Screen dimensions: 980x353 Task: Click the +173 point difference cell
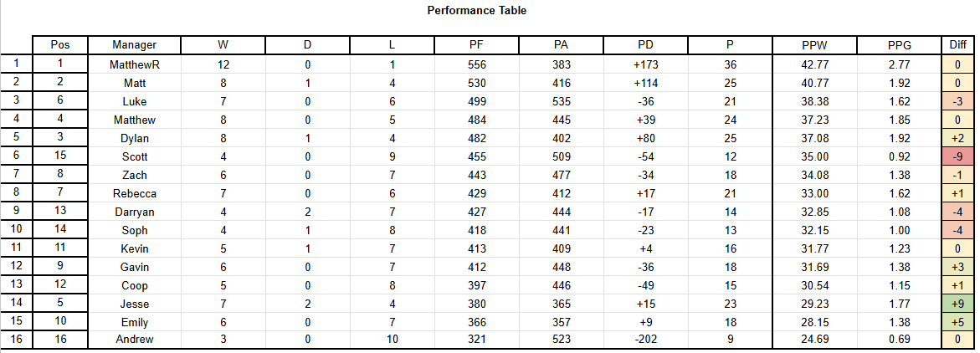(645, 64)
